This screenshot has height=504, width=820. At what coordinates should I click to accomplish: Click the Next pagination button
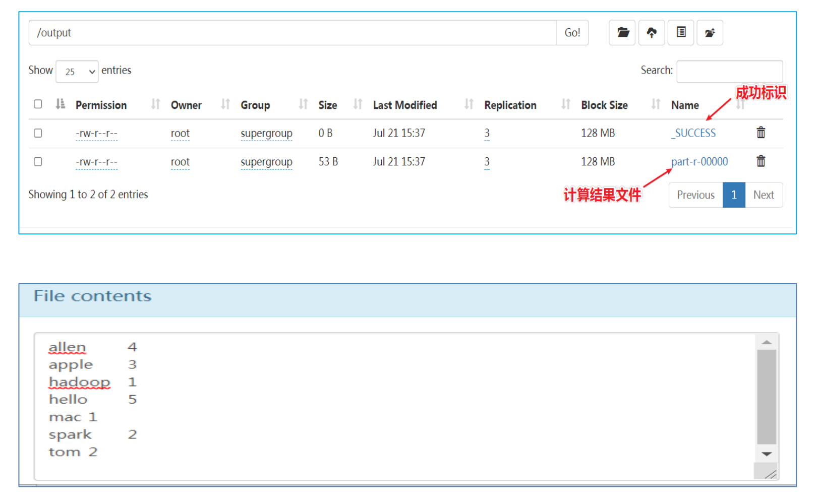pyautogui.click(x=764, y=195)
